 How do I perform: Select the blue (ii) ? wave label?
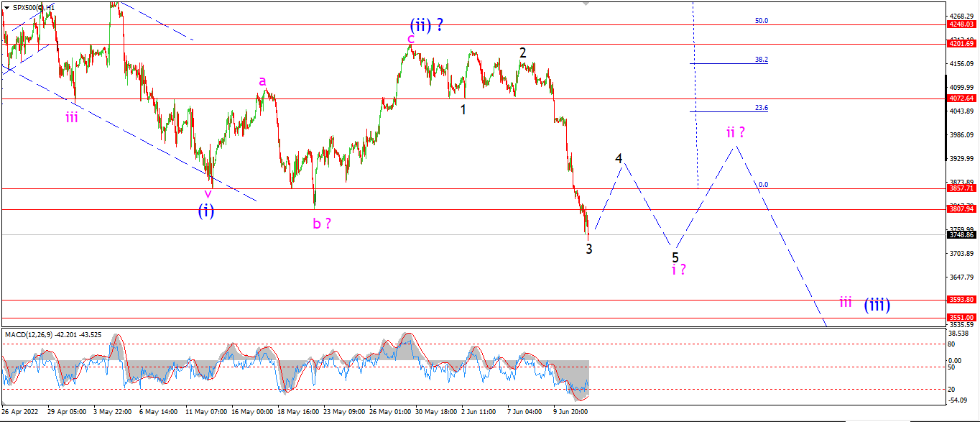click(426, 25)
